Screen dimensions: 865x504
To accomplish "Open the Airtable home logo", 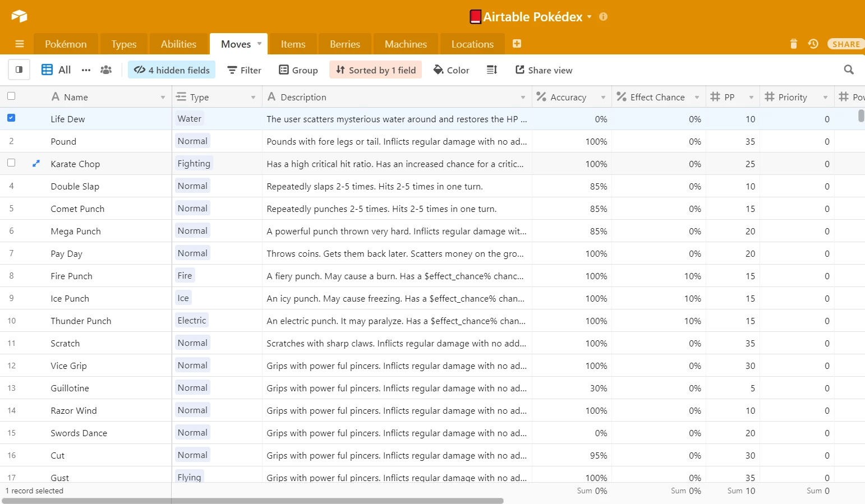I will [19, 16].
